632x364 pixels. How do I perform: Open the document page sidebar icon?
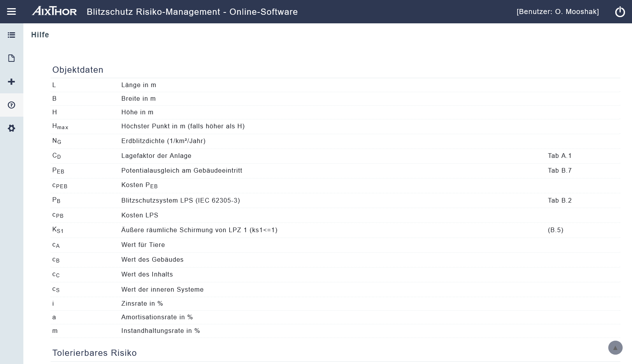(11, 58)
